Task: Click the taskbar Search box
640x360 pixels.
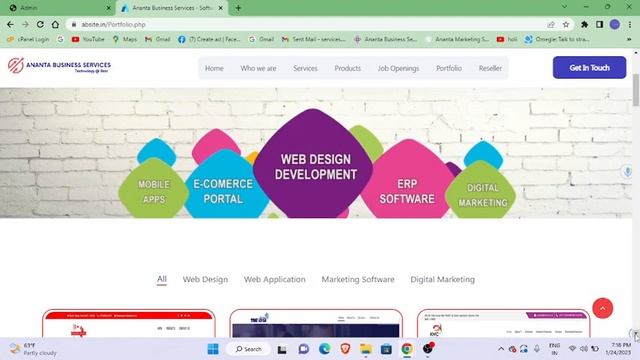Action: (x=249, y=349)
